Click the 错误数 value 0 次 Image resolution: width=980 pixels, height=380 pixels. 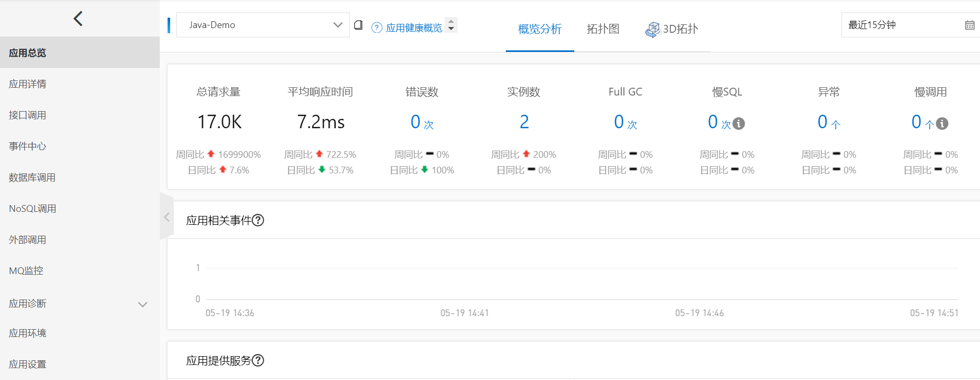point(422,122)
